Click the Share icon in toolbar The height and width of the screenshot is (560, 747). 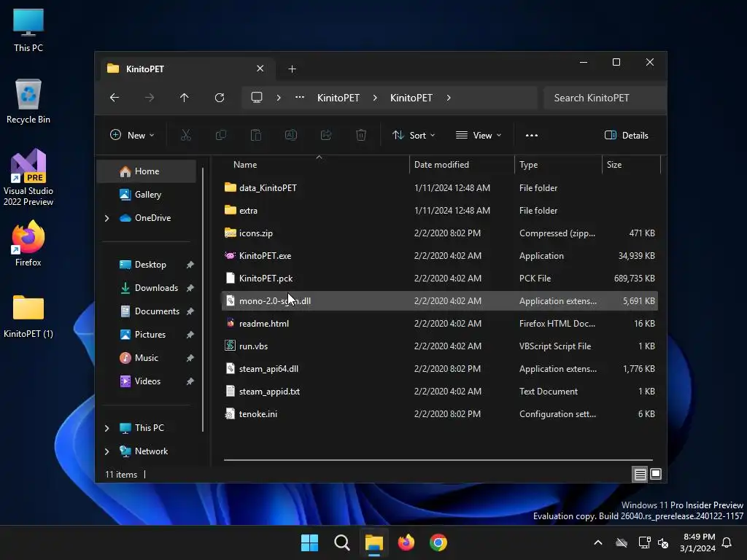coord(326,135)
